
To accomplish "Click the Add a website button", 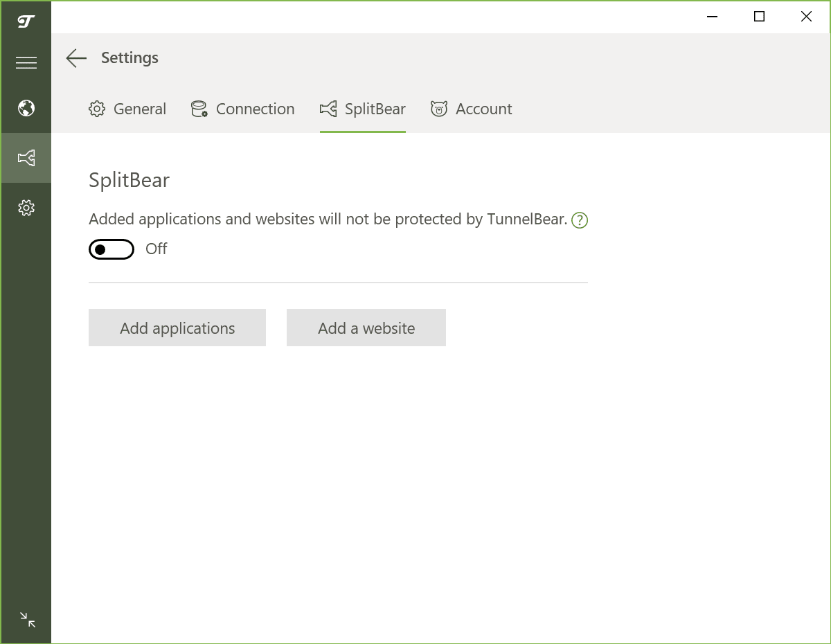I will (366, 328).
